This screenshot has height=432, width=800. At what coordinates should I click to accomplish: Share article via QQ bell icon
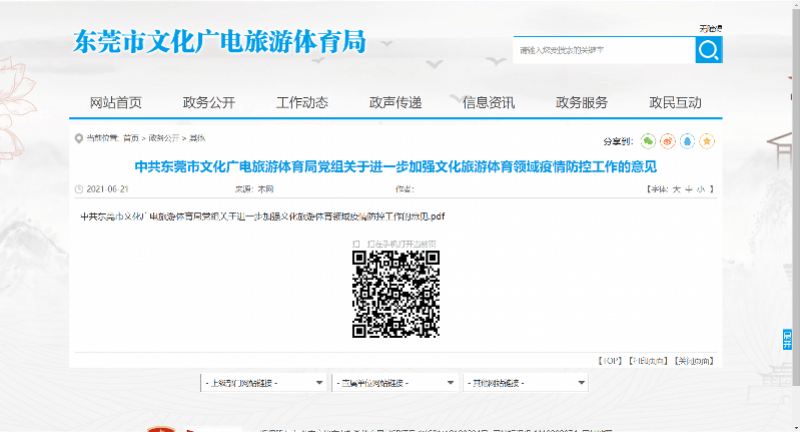687,141
